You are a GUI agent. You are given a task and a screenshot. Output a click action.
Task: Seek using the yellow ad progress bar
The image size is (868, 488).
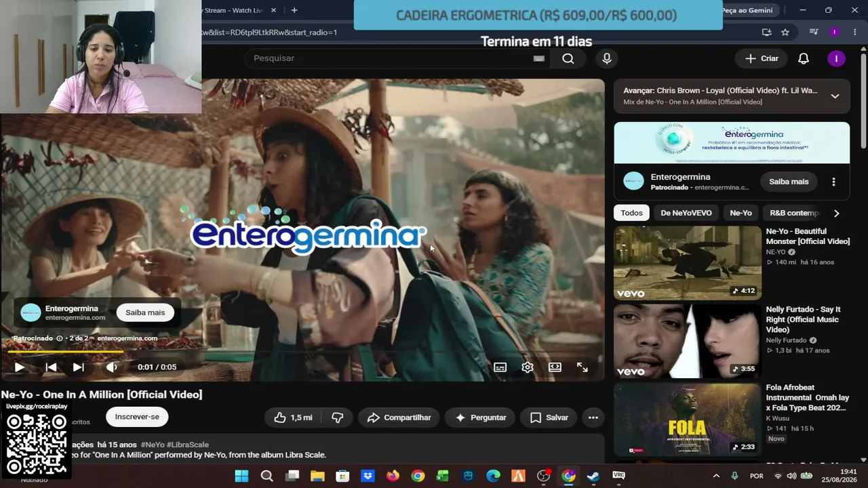tap(302, 352)
